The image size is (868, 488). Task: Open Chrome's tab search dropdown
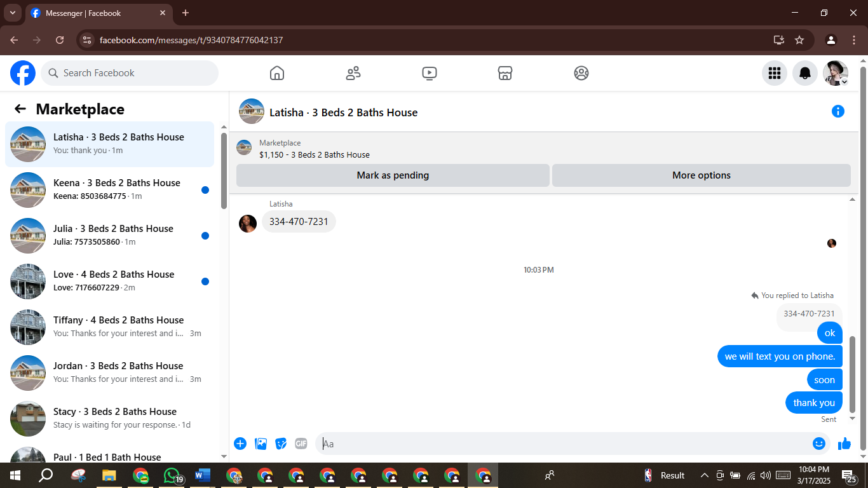[x=12, y=13]
